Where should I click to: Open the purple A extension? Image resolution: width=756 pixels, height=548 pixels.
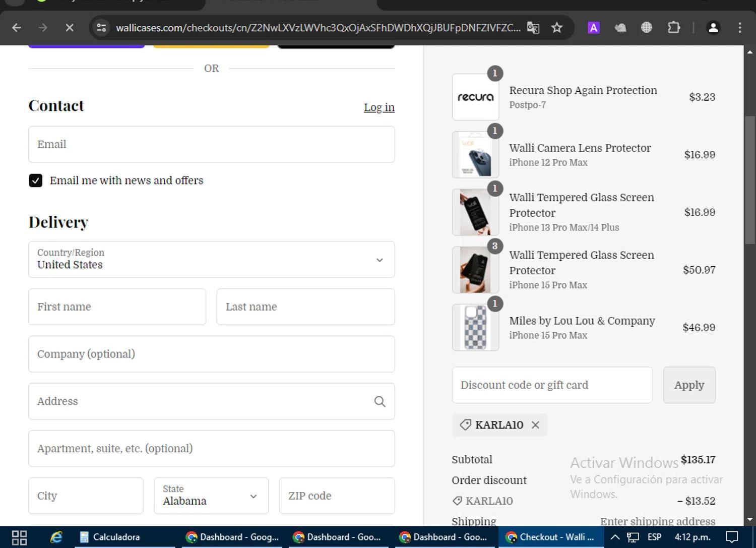594,28
